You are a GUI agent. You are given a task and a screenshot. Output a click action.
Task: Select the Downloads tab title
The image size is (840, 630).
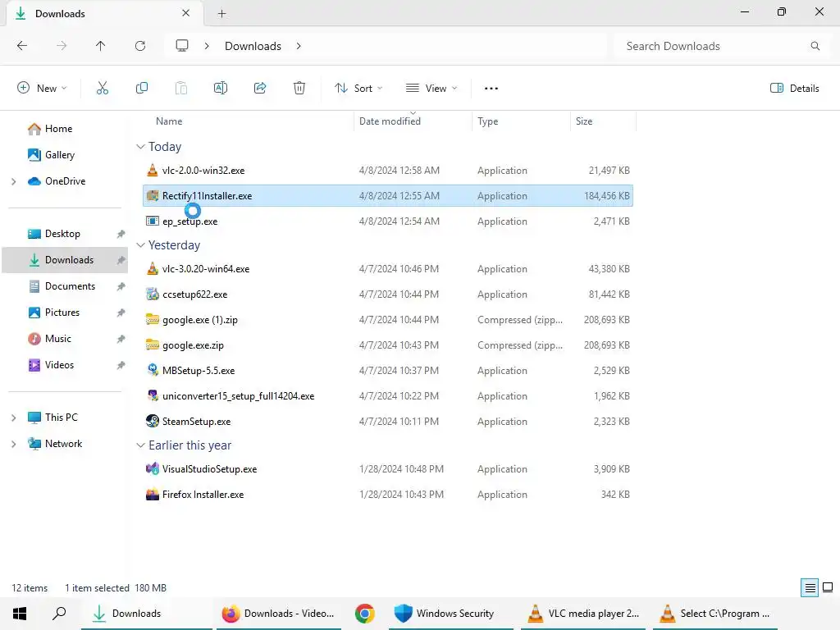[60, 14]
